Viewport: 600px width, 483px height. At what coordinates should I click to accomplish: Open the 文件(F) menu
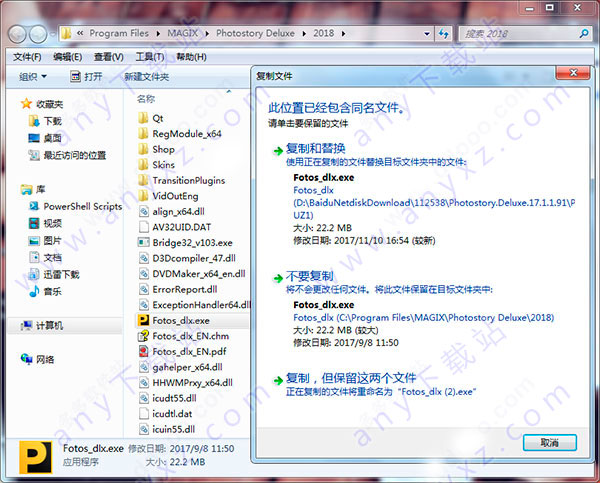[27, 57]
